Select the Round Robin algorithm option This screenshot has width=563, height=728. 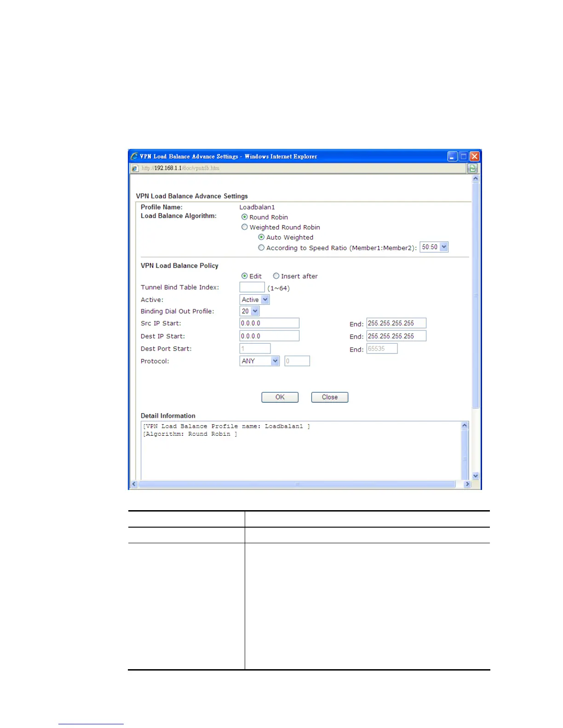pos(245,217)
